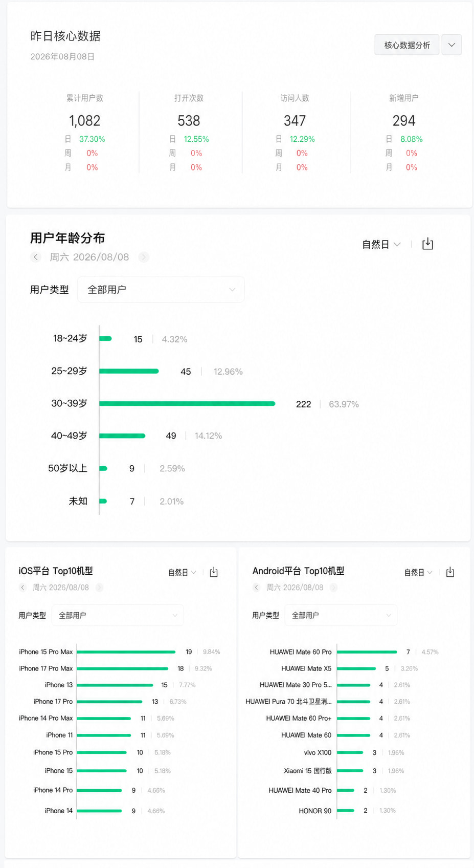Go to previous day in Android panel

pos(257,588)
